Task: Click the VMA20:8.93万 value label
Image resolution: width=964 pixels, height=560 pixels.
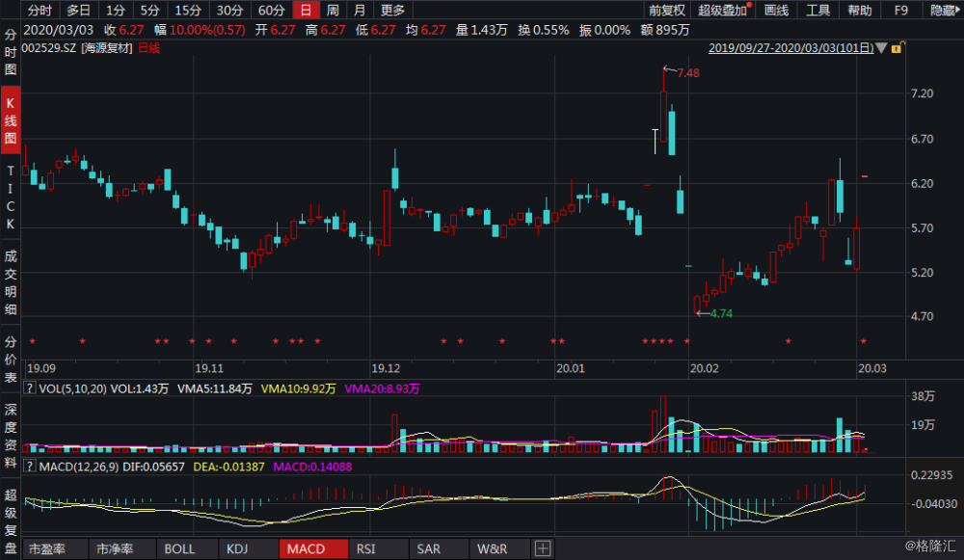Action: point(382,388)
